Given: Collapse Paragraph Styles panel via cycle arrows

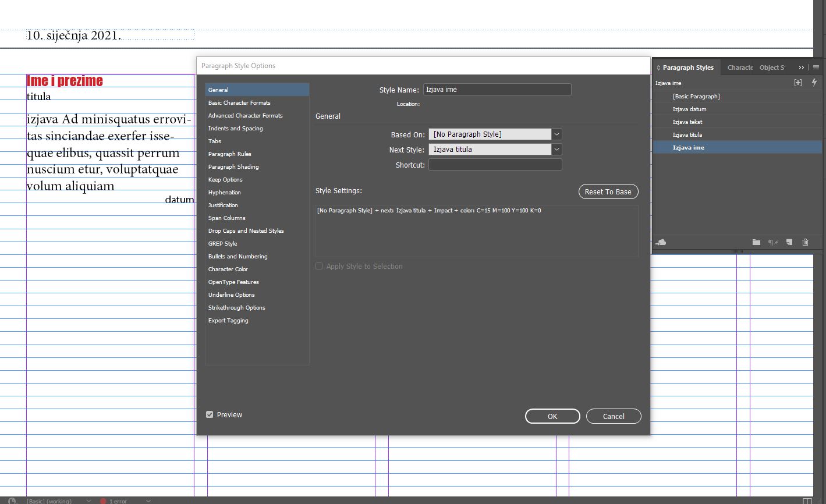Looking at the screenshot, I should (658, 68).
